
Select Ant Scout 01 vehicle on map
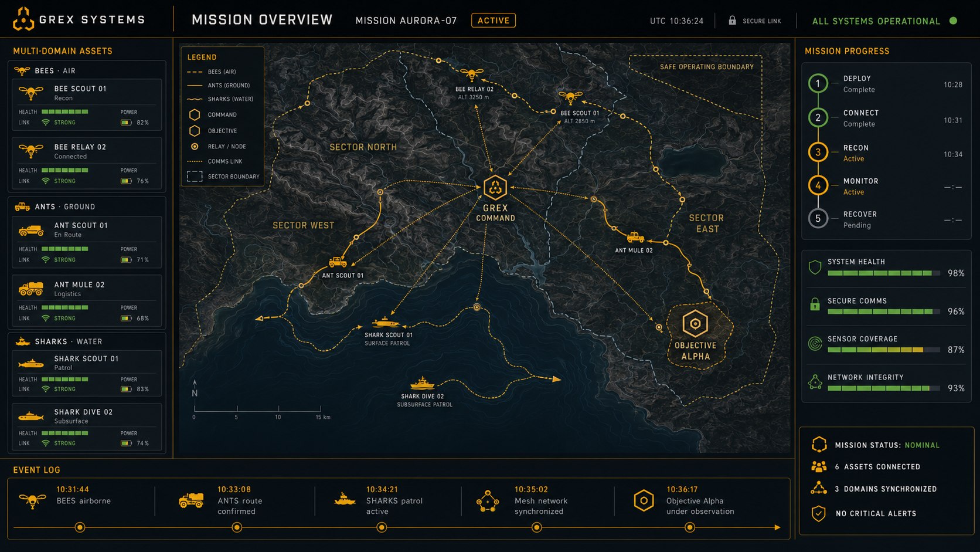pyautogui.click(x=338, y=262)
